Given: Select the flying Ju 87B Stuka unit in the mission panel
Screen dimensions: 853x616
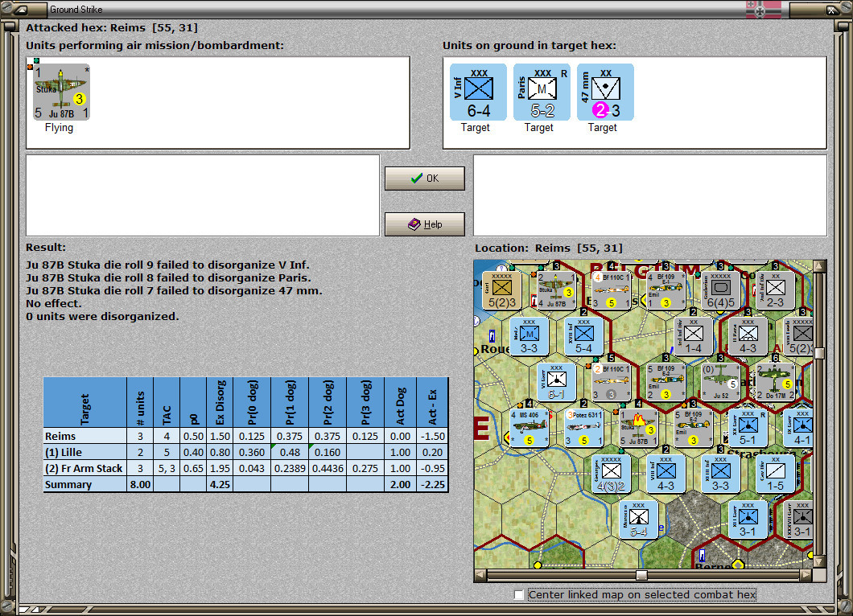Looking at the screenshot, I should pyautogui.click(x=61, y=92).
